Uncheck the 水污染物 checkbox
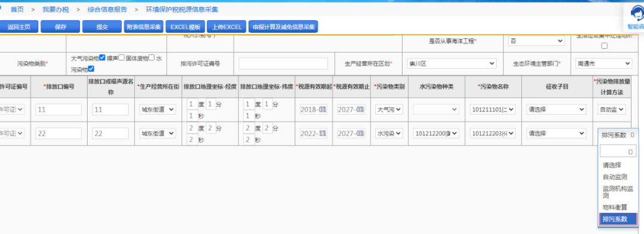Image resolution: width=644 pixels, height=234 pixels. click(x=92, y=69)
